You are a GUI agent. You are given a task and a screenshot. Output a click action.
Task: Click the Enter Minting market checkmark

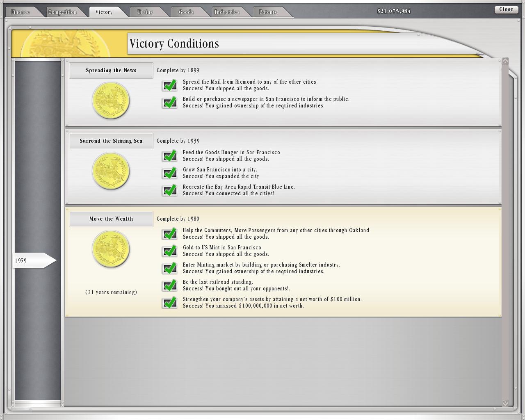coord(170,268)
